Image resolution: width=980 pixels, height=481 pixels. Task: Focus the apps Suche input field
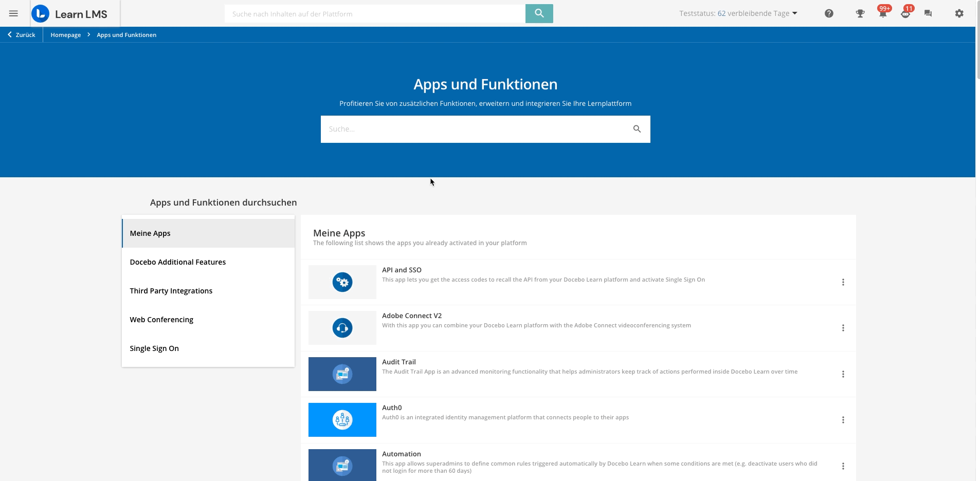click(x=476, y=129)
